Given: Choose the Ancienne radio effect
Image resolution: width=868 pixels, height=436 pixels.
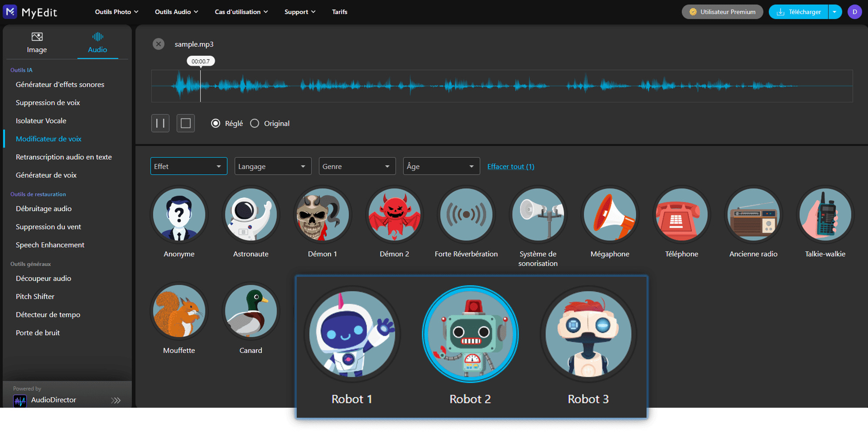Looking at the screenshot, I should click(x=753, y=215).
